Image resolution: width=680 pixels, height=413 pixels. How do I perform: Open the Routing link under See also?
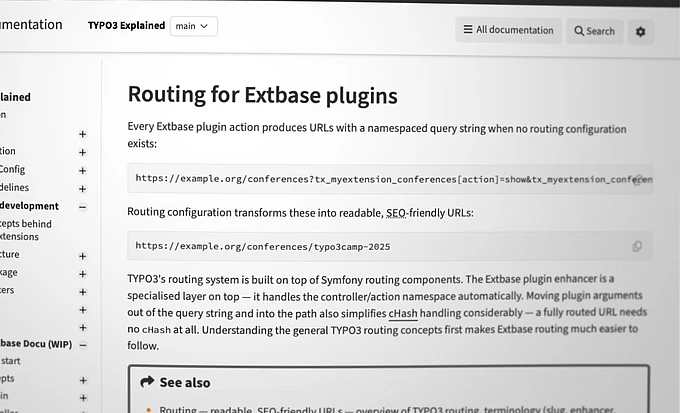click(x=178, y=409)
